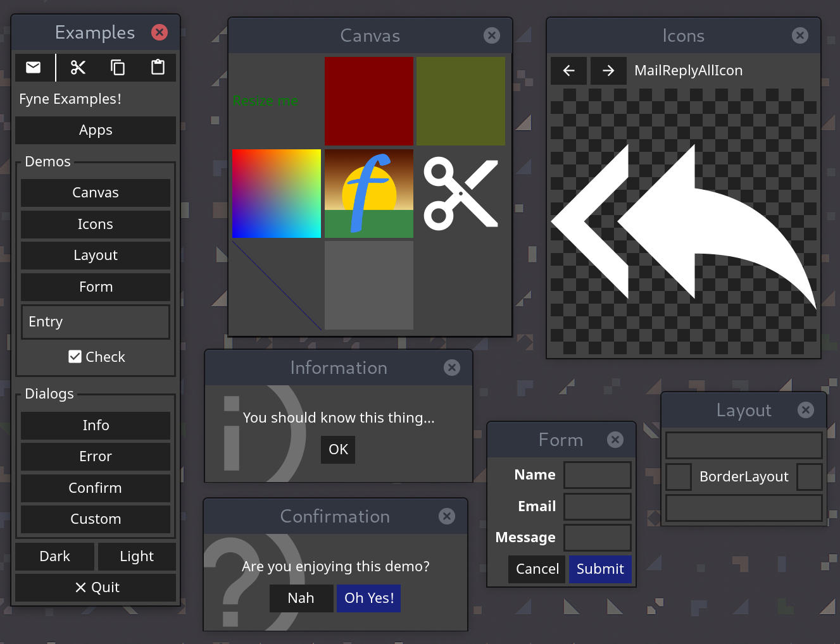Switch to the Light theme
840x644 pixels.
137,556
